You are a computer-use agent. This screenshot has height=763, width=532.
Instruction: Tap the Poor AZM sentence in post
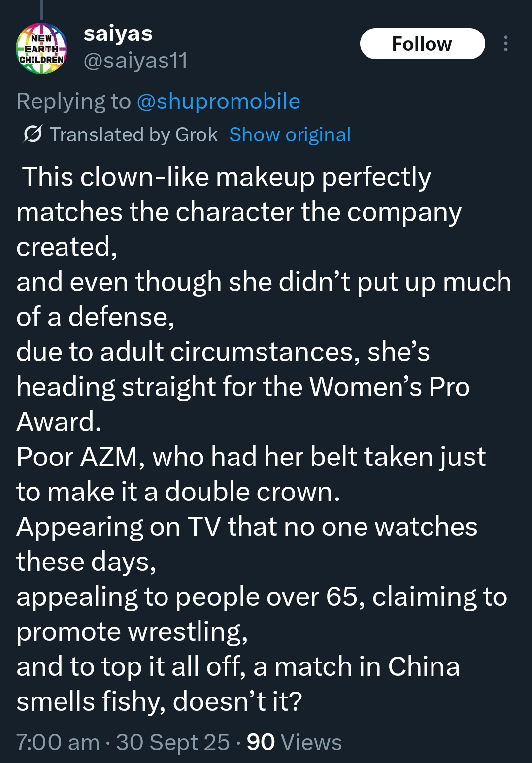251,474
